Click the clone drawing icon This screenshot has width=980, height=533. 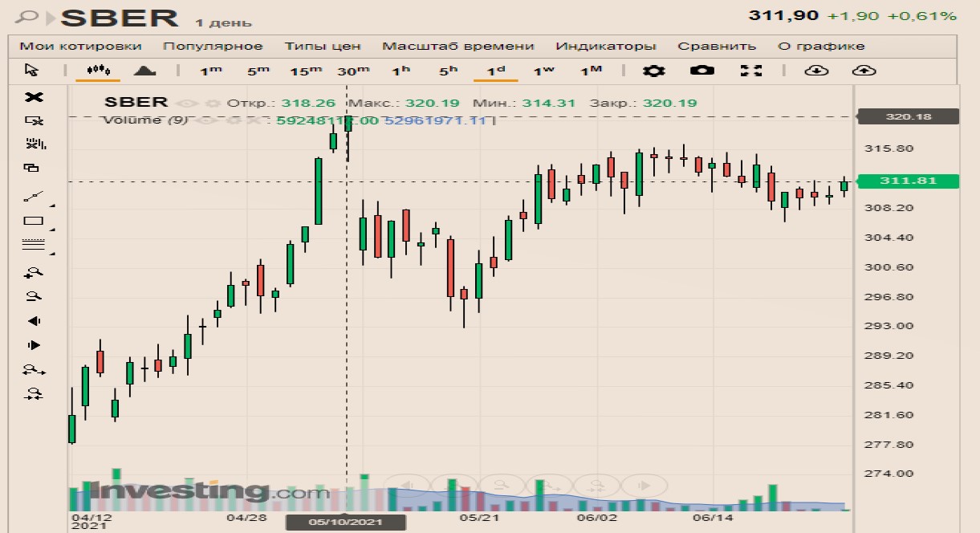(31, 168)
